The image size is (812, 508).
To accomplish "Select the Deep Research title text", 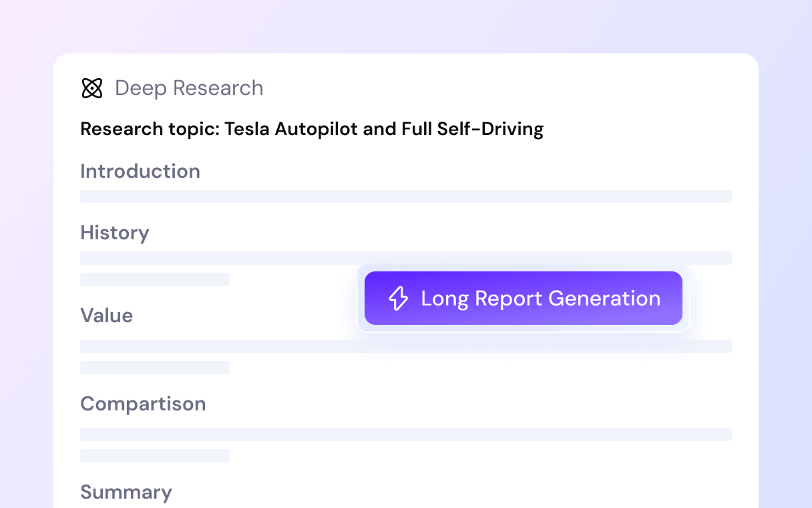I will (189, 88).
